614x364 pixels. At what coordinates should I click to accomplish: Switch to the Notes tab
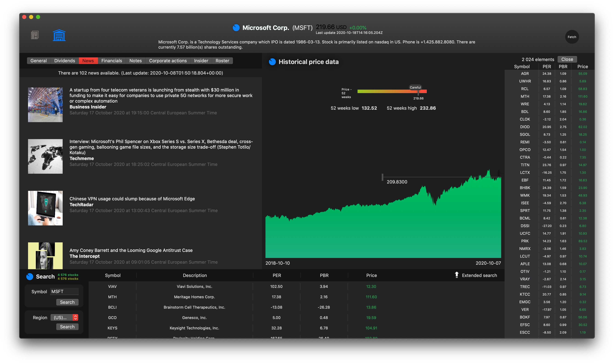[x=135, y=61]
